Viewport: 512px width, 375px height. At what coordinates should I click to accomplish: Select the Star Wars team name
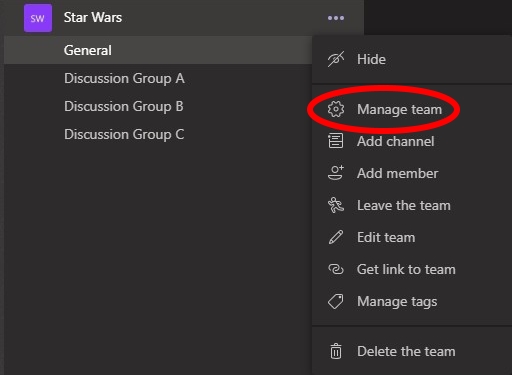(x=93, y=17)
